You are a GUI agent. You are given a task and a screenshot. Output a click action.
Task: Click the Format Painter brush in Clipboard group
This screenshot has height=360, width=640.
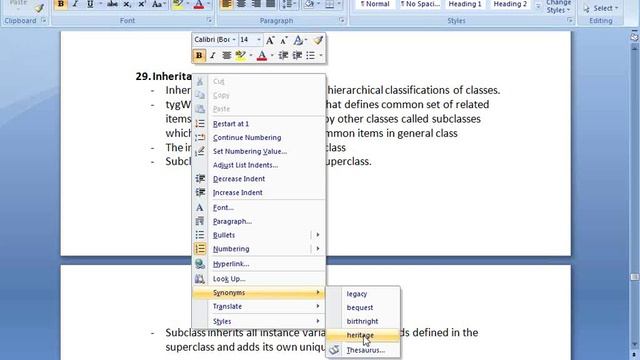click(39, 8)
